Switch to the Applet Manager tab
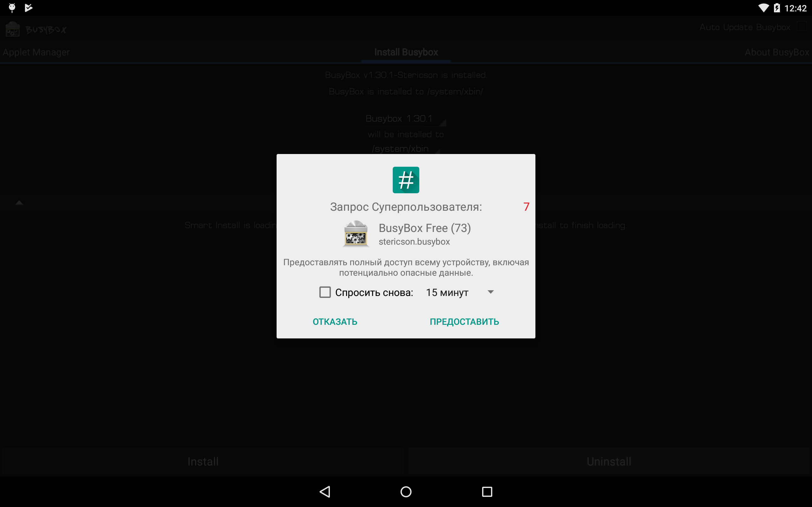812x507 pixels. point(36,52)
